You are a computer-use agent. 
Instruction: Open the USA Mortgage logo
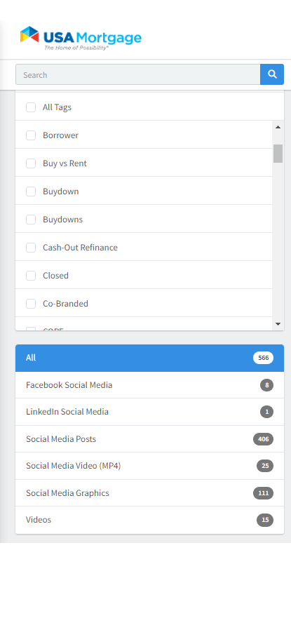click(x=81, y=39)
